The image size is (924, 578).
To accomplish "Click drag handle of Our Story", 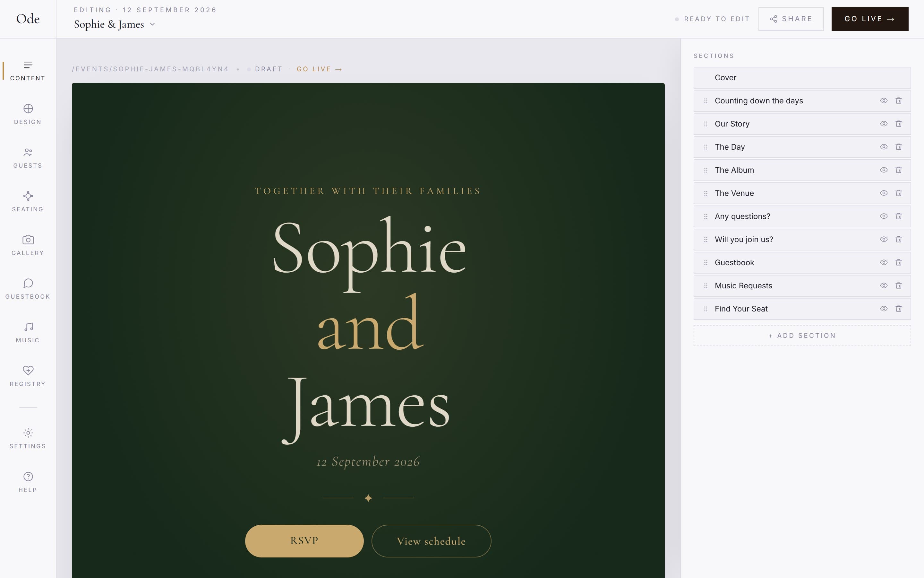I will coord(706,124).
